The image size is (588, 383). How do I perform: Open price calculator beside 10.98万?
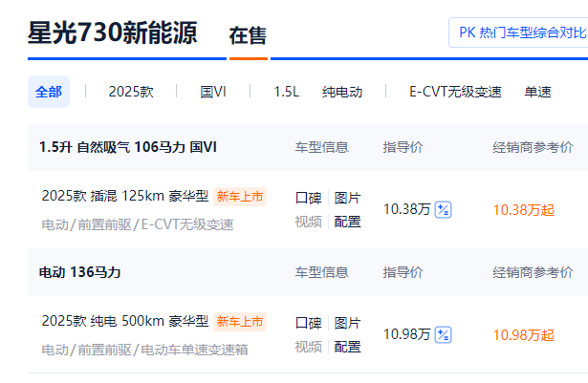(443, 334)
